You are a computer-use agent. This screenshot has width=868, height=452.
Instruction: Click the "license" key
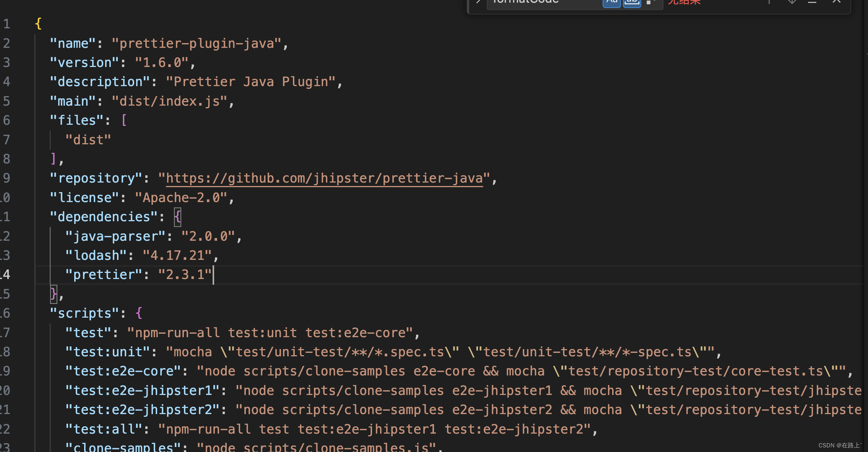84,198
